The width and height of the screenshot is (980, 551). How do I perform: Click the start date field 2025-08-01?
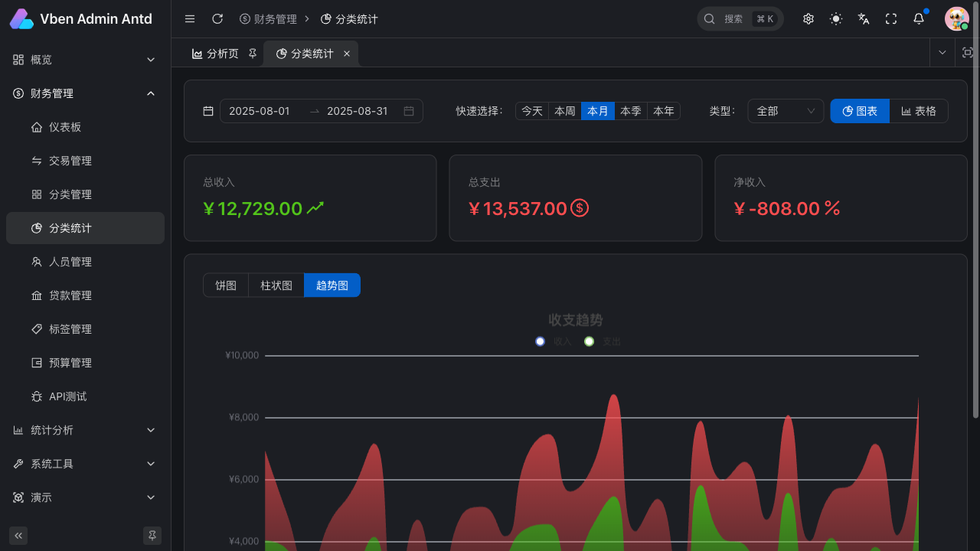click(260, 111)
